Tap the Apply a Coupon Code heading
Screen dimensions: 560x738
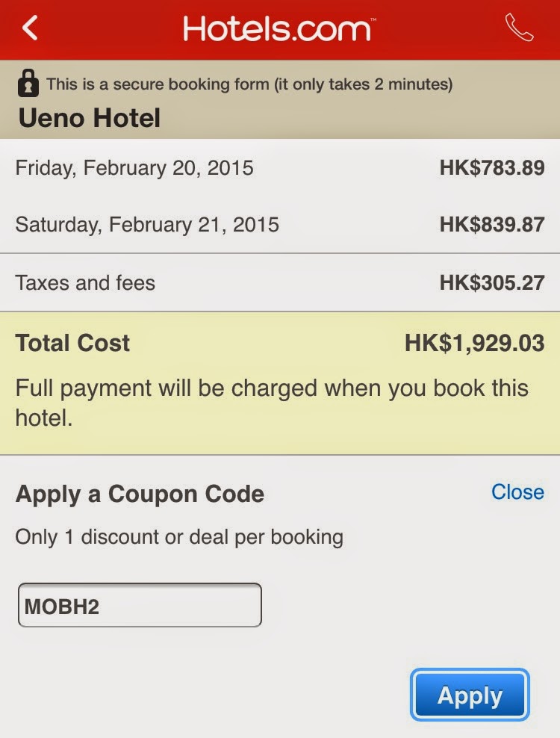[140, 494]
